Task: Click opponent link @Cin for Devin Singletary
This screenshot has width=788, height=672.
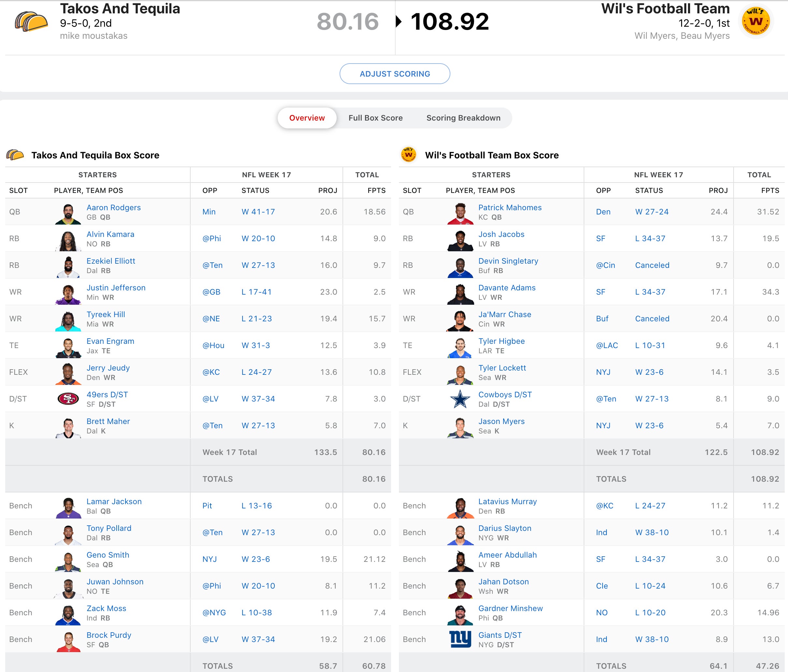Action: tap(605, 265)
